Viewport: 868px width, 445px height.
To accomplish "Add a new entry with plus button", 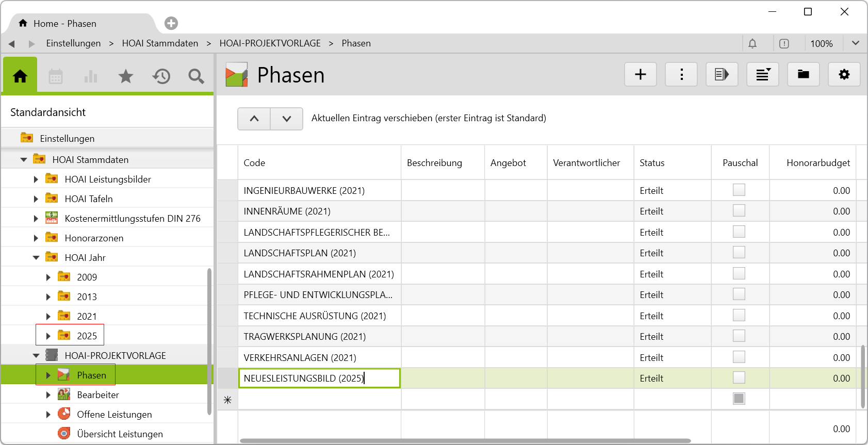I will coord(641,74).
